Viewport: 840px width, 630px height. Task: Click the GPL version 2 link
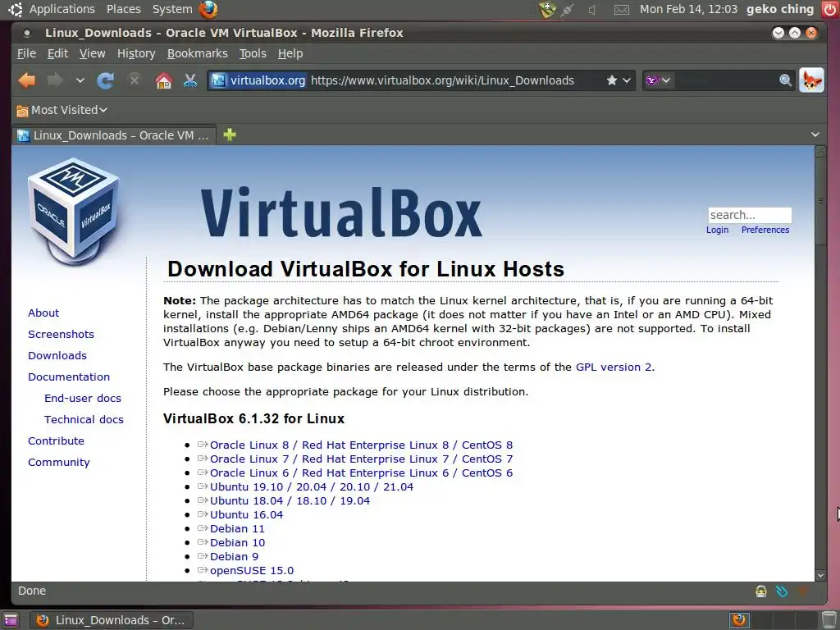coord(614,367)
